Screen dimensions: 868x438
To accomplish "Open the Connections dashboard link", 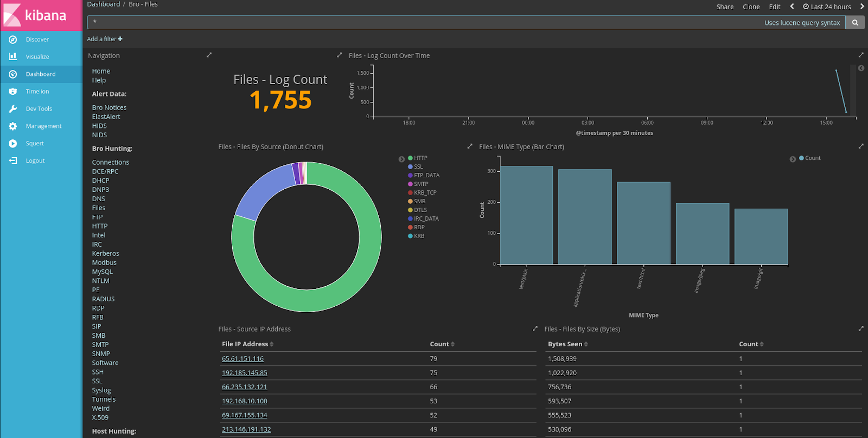I will click(x=111, y=163).
